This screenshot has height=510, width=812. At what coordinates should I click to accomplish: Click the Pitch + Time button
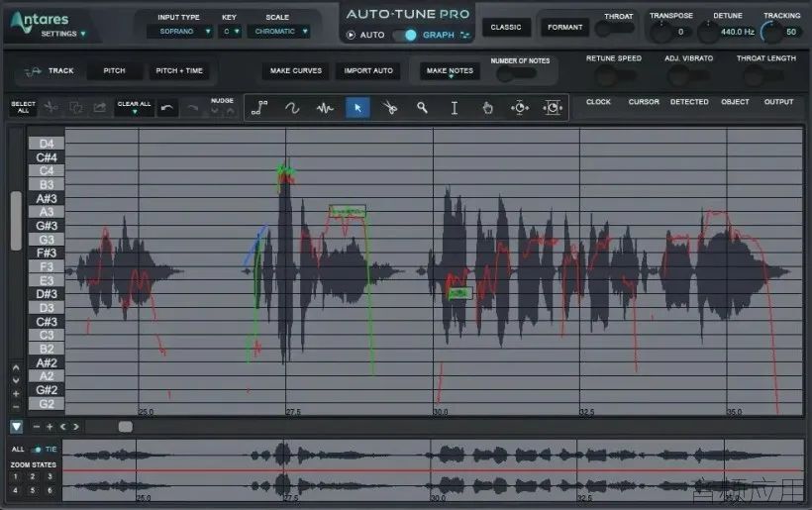[179, 71]
